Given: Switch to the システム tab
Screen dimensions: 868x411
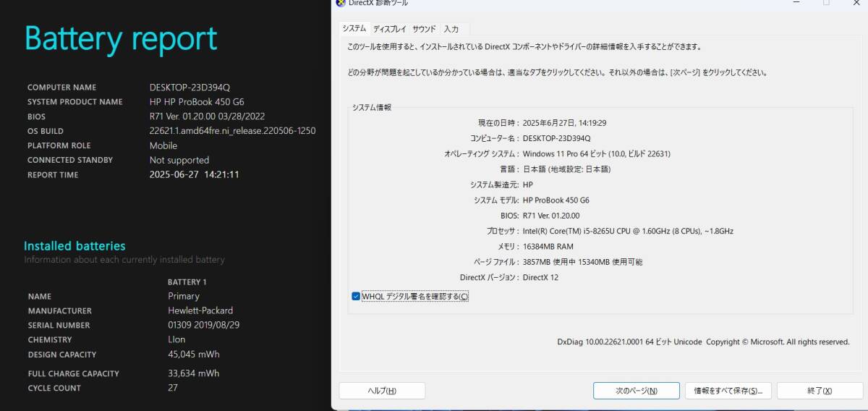Looking at the screenshot, I should [x=354, y=29].
